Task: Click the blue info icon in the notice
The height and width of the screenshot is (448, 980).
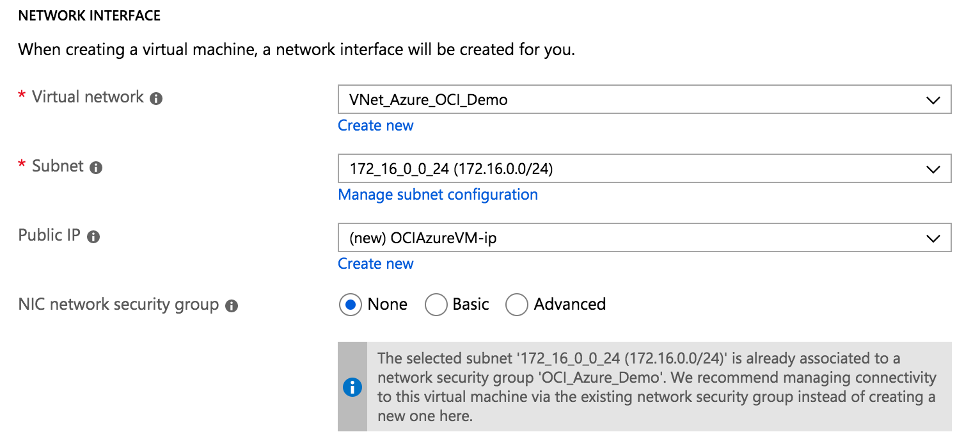Action: [352, 387]
